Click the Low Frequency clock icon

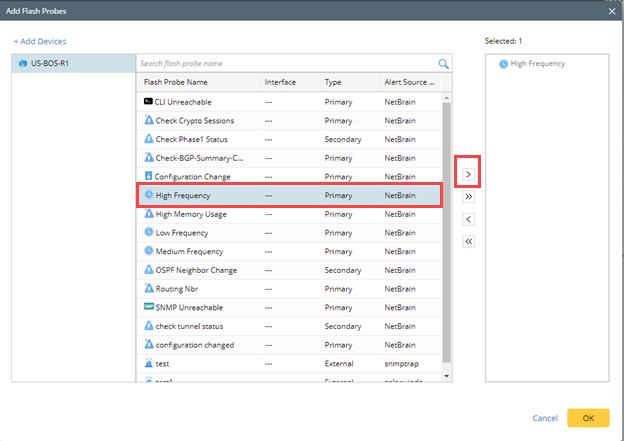coord(148,232)
